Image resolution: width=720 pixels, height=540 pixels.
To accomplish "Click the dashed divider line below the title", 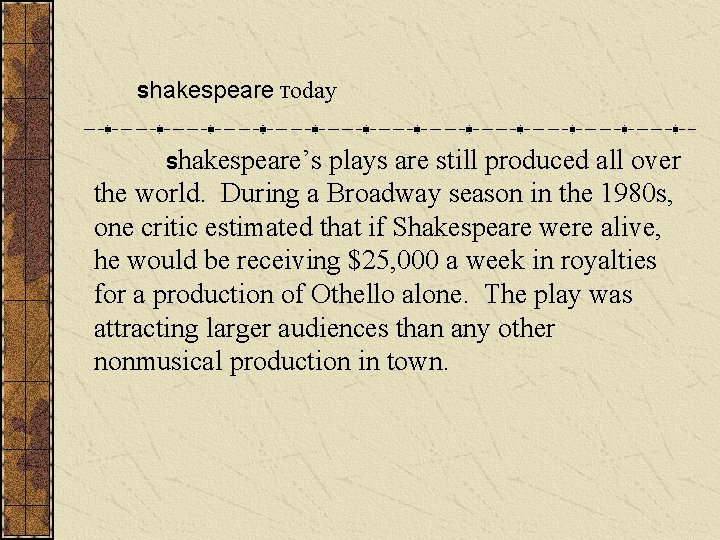I will pos(390,129).
